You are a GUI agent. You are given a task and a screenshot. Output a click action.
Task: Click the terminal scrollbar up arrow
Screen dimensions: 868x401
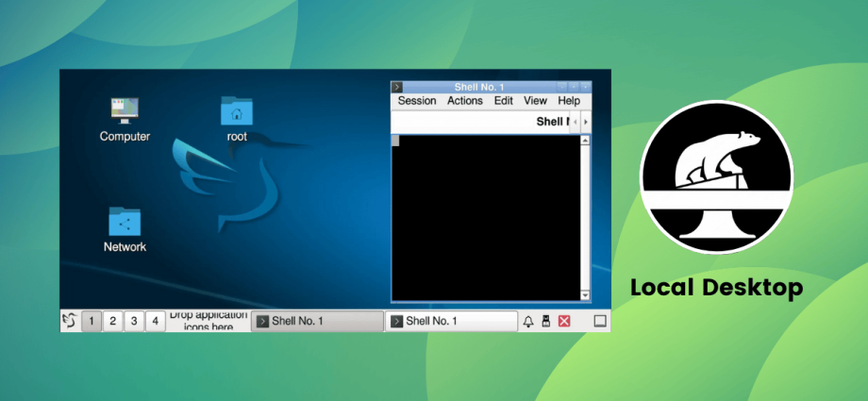click(x=585, y=141)
